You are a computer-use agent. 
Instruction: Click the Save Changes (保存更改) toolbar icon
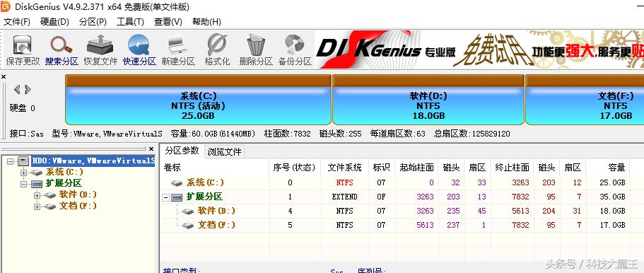tap(23, 50)
